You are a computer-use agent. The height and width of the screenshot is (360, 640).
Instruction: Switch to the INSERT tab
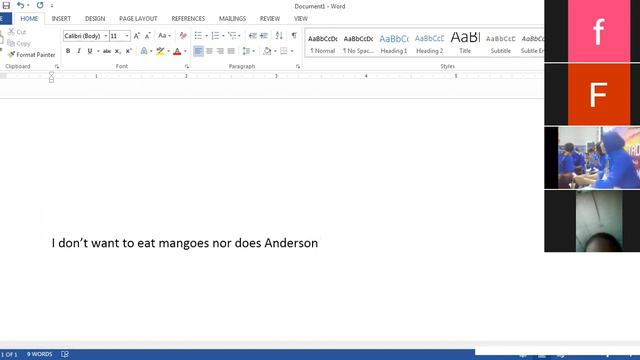tap(61, 19)
